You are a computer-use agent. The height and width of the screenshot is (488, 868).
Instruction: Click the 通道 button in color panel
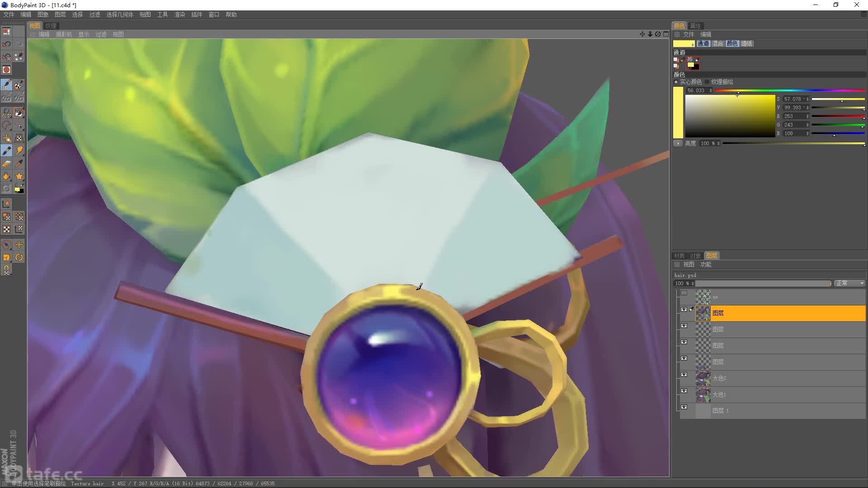pos(703,43)
